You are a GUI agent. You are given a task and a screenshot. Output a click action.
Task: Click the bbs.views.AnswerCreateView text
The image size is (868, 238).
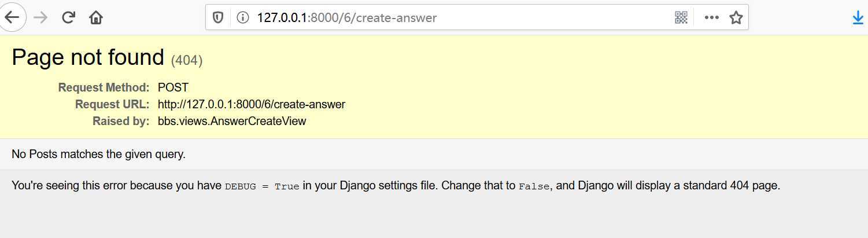[231, 122]
